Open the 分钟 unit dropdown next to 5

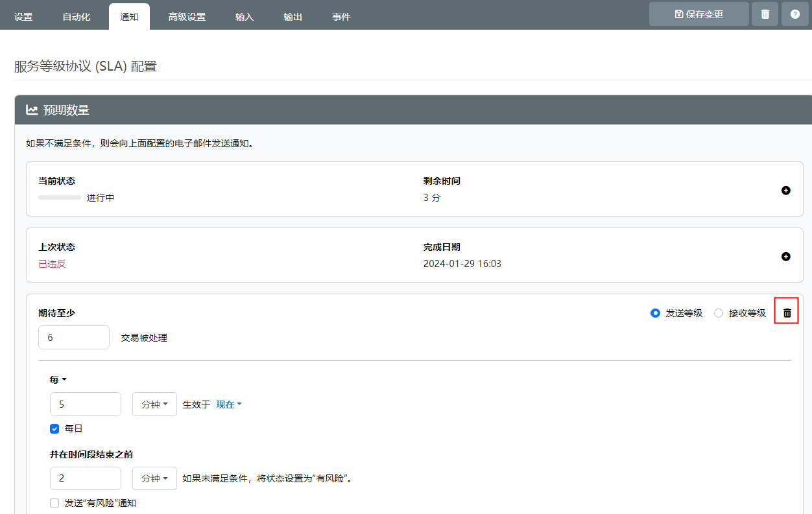point(154,404)
